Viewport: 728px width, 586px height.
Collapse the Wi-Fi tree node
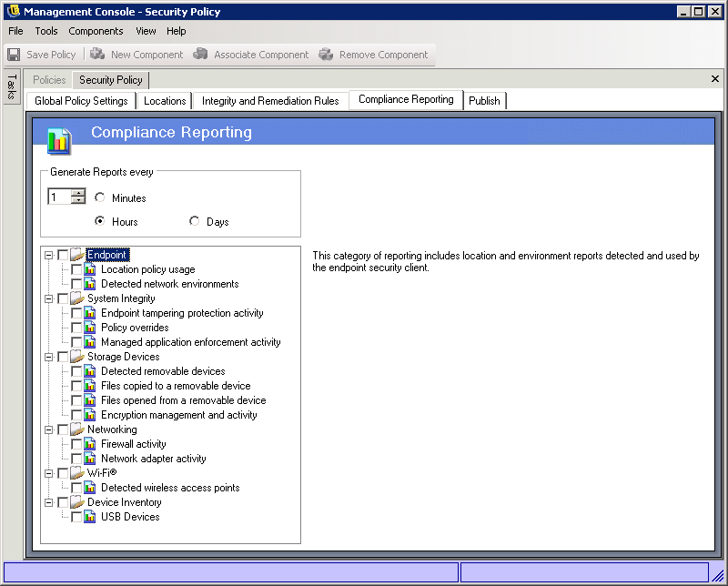[49, 474]
